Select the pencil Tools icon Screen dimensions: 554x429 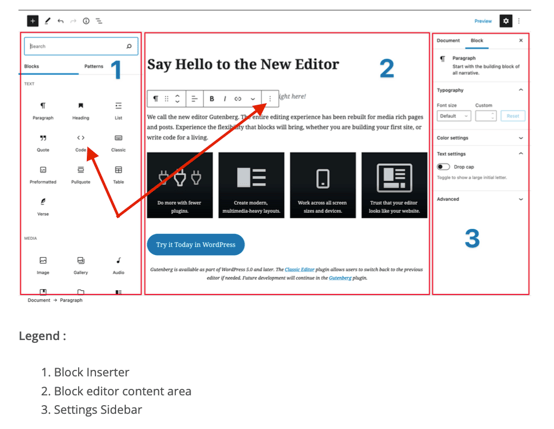click(x=47, y=21)
